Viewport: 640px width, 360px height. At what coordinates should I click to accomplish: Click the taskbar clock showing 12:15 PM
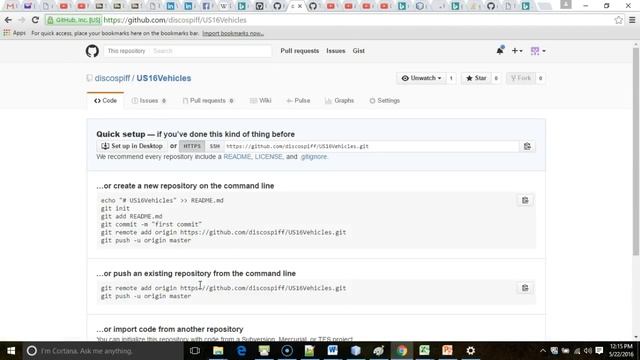pyautogui.click(x=622, y=351)
